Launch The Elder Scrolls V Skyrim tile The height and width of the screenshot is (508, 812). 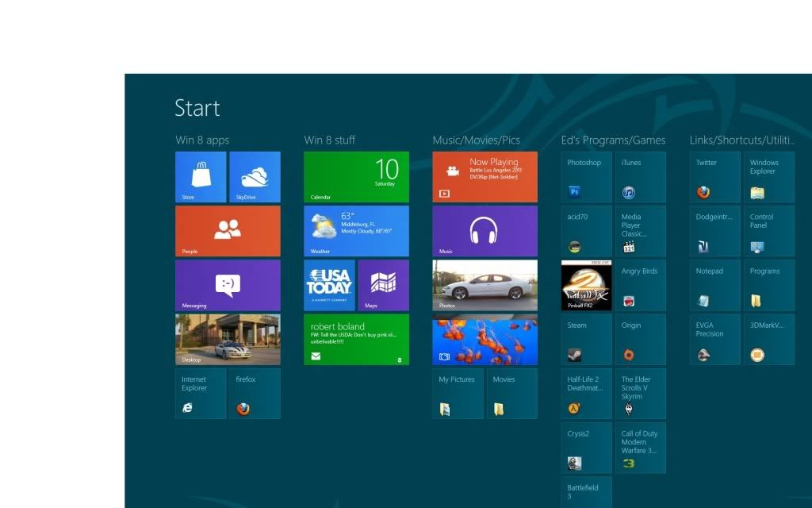tap(641, 394)
